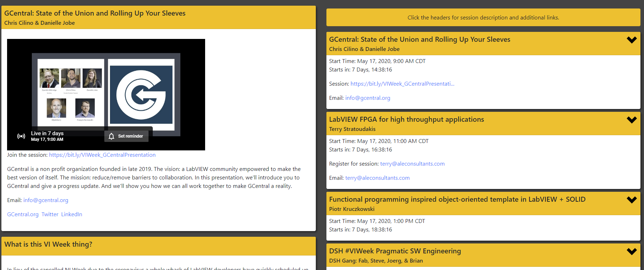
Task: Click info@gcentral.org email in right sidebar
Action: [367, 98]
